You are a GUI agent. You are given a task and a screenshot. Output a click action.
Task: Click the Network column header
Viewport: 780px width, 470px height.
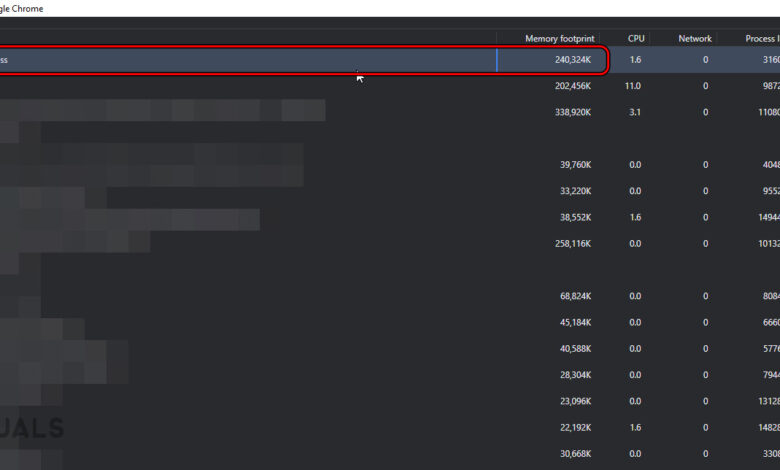pyautogui.click(x=694, y=39)
